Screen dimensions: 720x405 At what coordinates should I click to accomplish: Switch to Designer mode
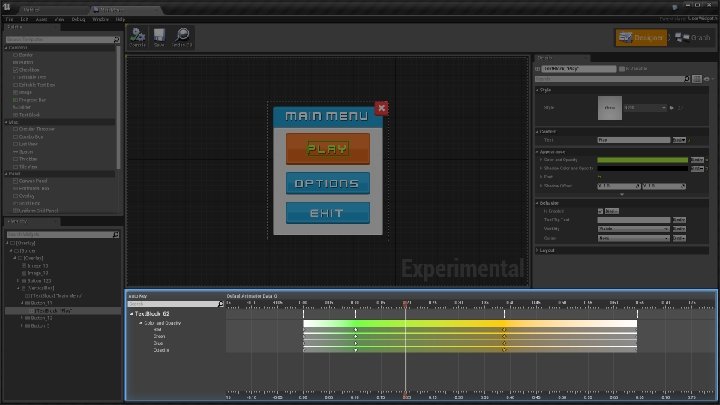[x=641, y=37]
